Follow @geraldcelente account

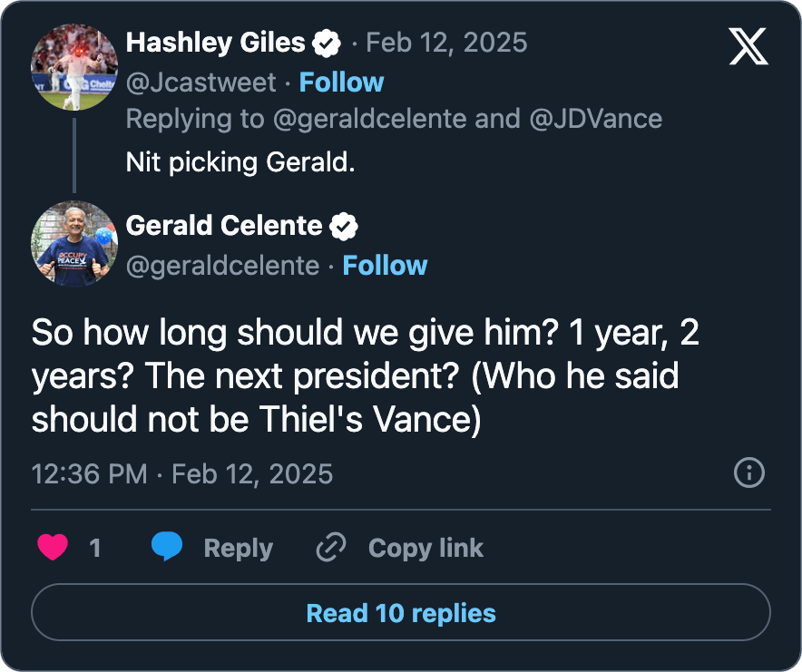385,266
